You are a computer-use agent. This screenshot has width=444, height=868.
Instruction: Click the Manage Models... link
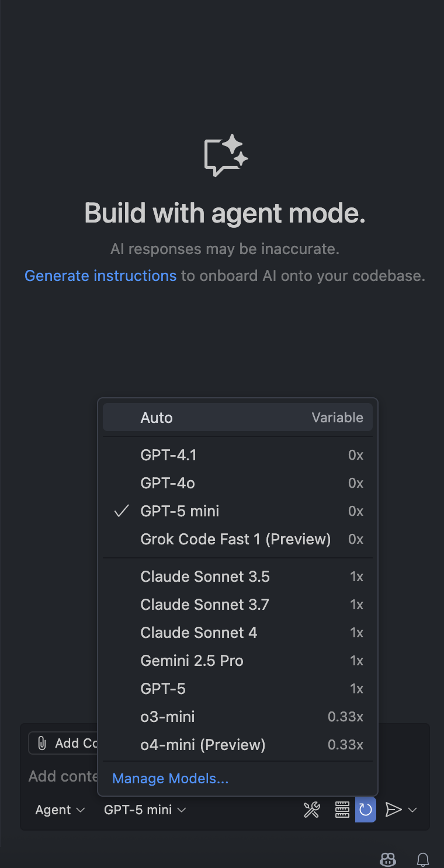tap(170, 779)
